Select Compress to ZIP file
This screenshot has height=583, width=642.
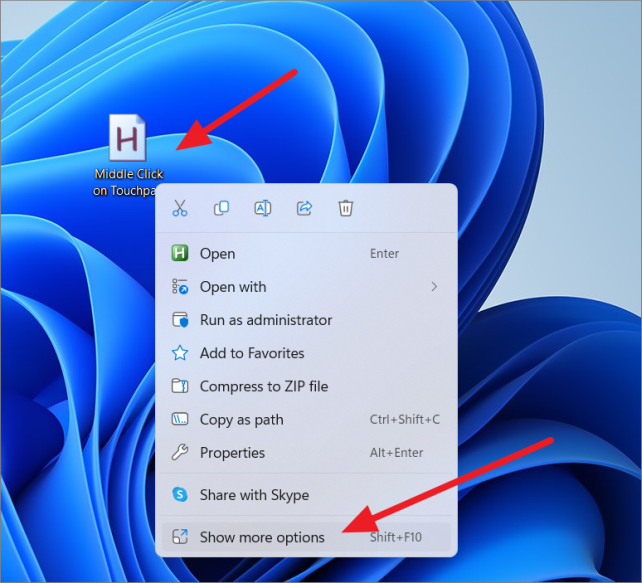306,386
